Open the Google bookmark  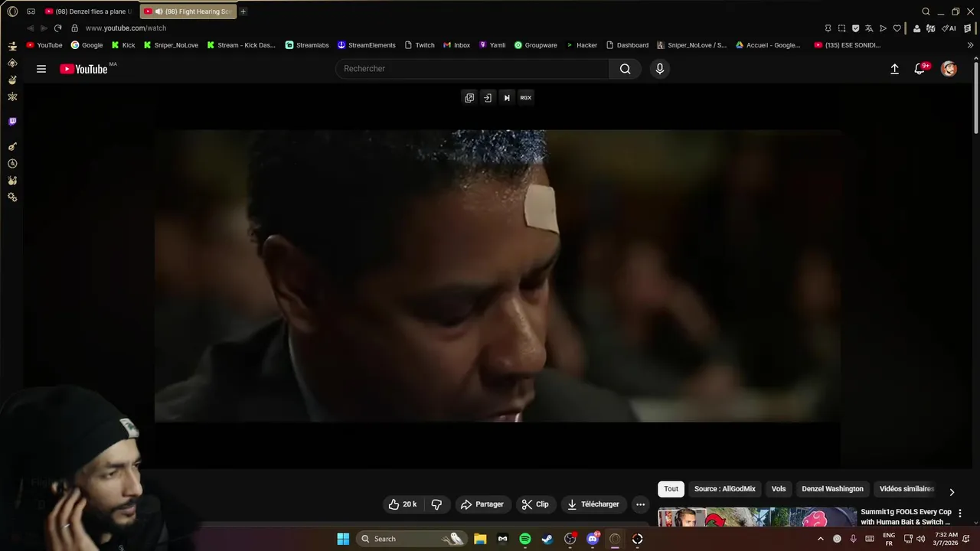(87, 45)
